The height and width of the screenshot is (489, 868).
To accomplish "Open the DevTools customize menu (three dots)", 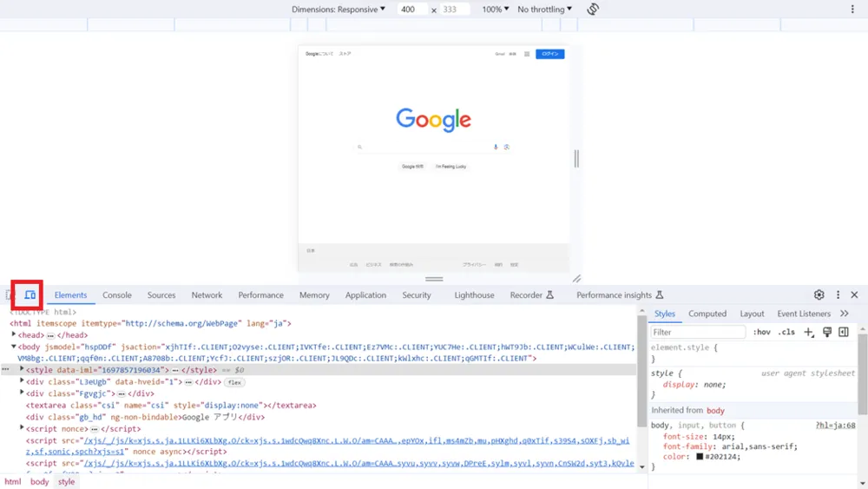I will point(838,295).
